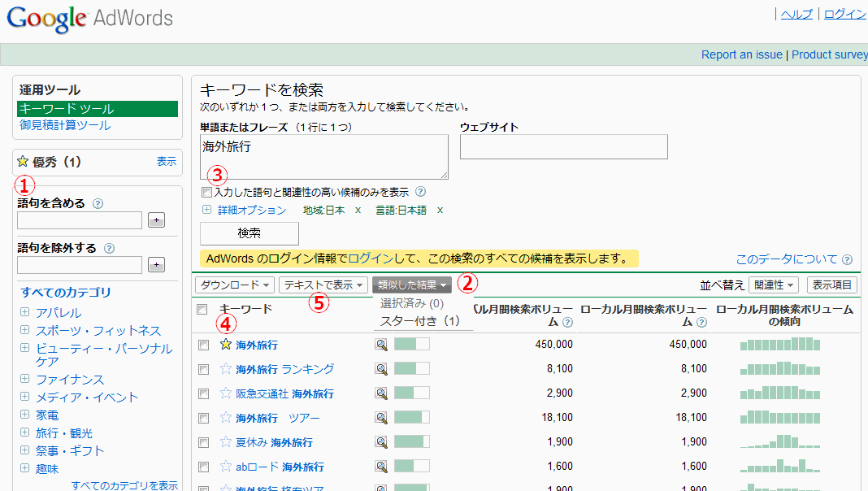This screenshot has width=868, height=491.
Task: Tick checkbox for 海外旅行 ツアー row
Action: (203, 418)
